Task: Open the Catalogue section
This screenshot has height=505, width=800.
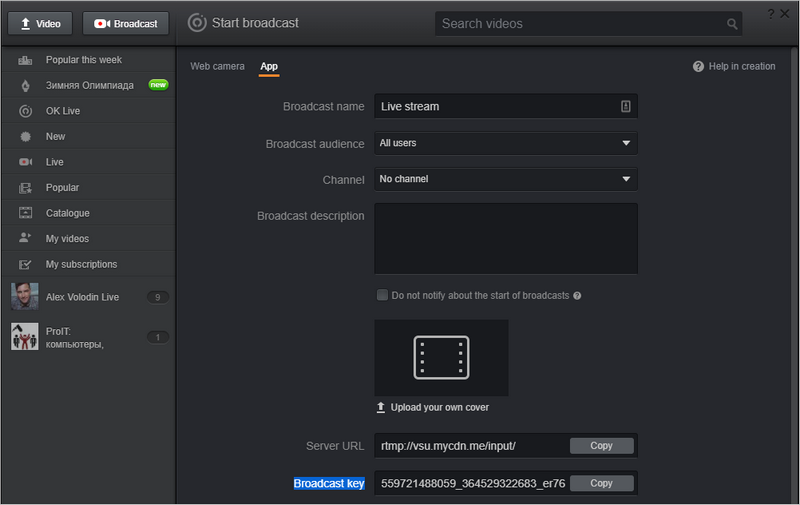Action: point(67,213)
